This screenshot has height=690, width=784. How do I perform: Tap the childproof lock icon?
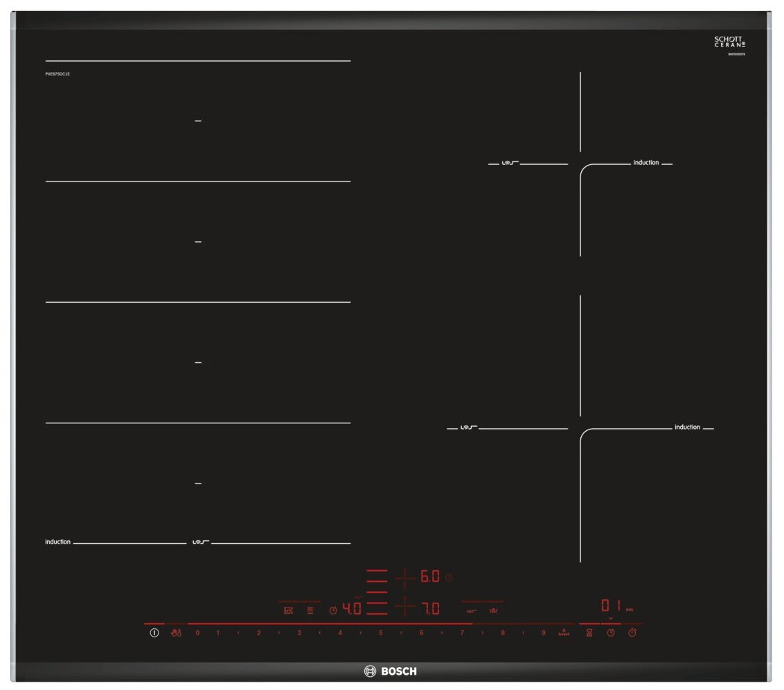[x=176, y=633]
